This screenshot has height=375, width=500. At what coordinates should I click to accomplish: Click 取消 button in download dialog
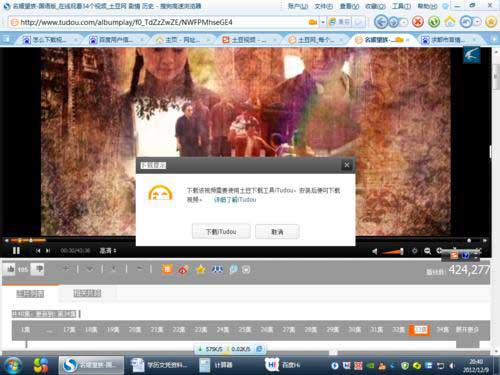point(277,232)
